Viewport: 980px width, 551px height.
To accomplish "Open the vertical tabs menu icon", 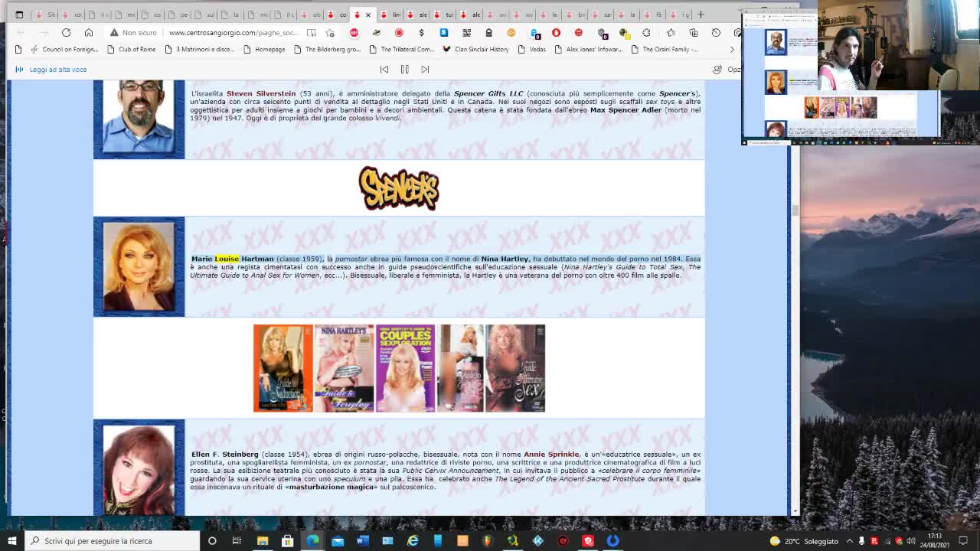I will tap(19, 15).
